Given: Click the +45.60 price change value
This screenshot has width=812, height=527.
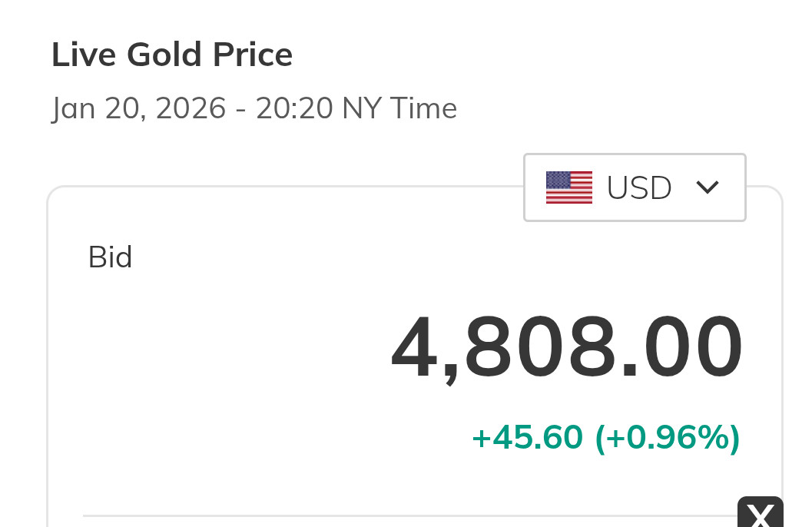Looking at the screenshot, I should point(527,438).
